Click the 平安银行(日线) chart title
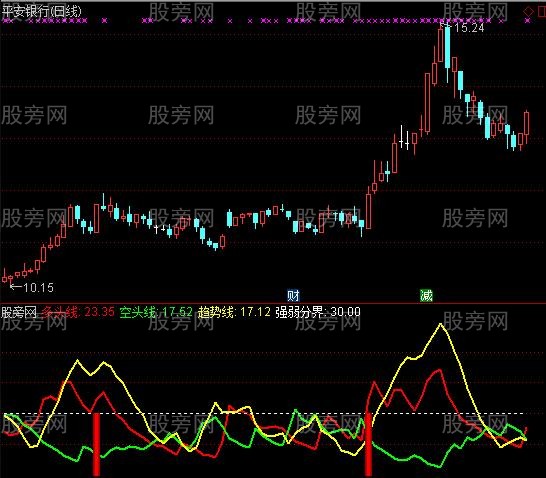546x478 pixels. (41, 11)
